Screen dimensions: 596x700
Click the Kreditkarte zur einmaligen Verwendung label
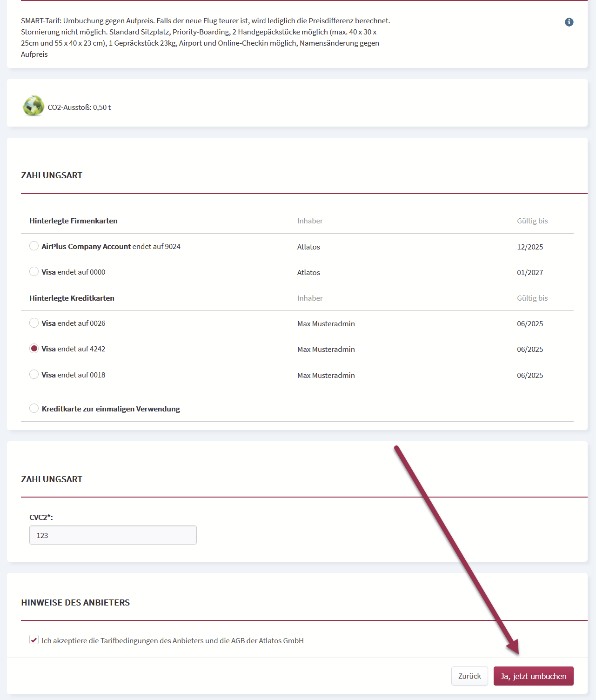pyautogui.click(x=111, y=409)
